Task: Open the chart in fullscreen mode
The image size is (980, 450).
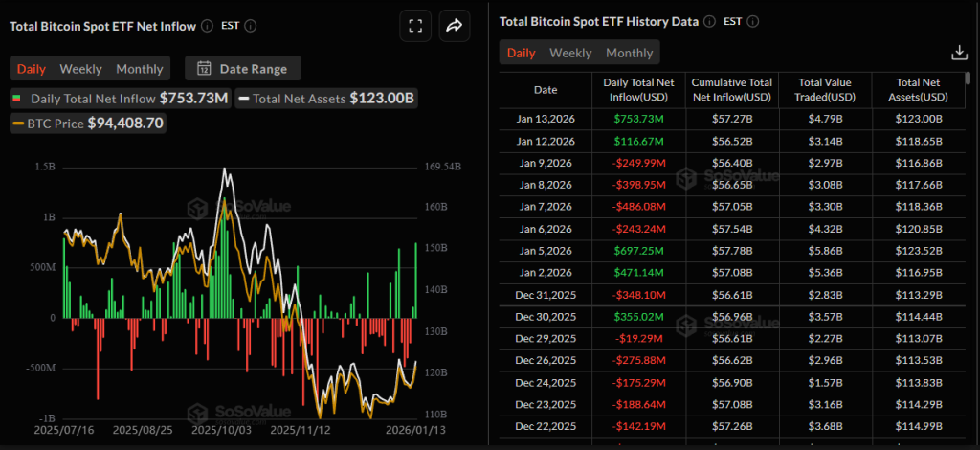Action: 415,26
